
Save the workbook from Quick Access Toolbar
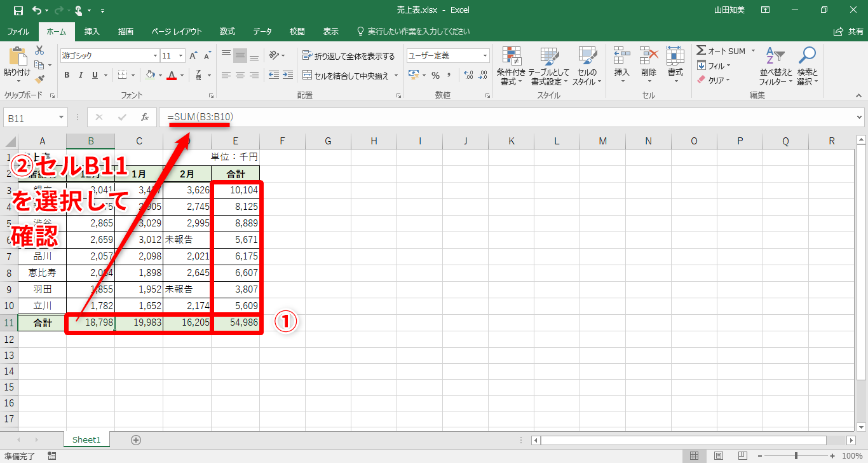click(18, 10)
